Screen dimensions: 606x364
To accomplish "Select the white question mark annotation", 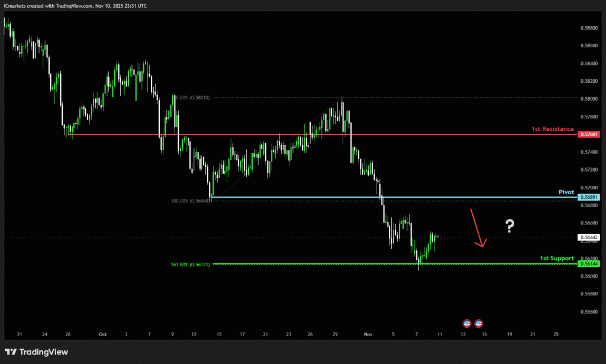I will 510,226.
